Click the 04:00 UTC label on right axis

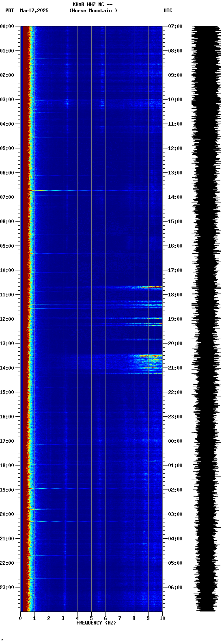[175, 539]
